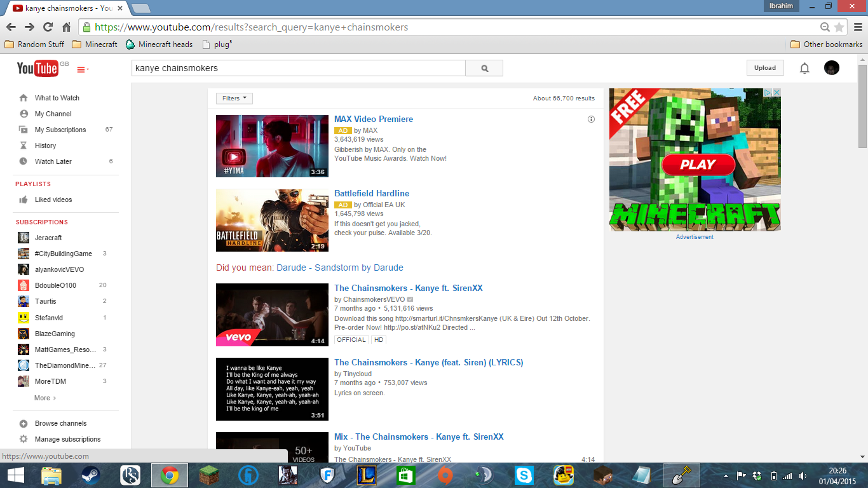Open Battlefield Hardline video title
Screen dimensions: 868x488
tap(372, 193)
